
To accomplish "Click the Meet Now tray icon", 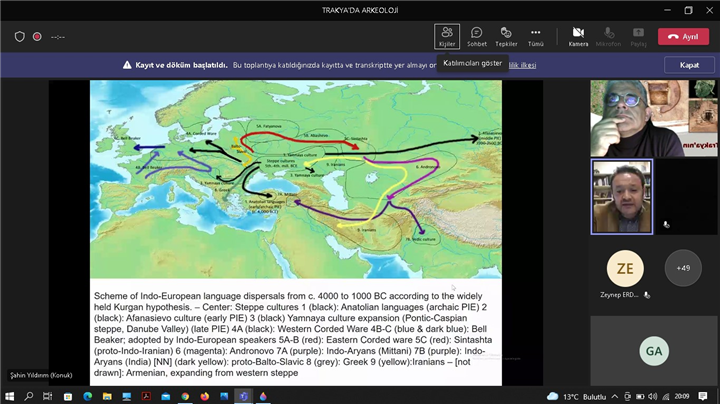I will click(x=627, y=396).
